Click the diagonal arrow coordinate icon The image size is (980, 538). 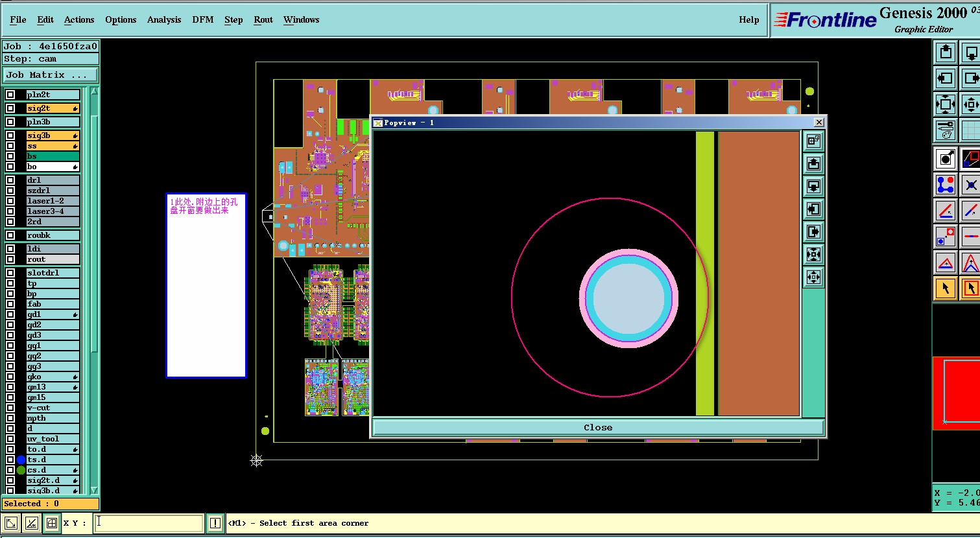click(x=11, y=523)
